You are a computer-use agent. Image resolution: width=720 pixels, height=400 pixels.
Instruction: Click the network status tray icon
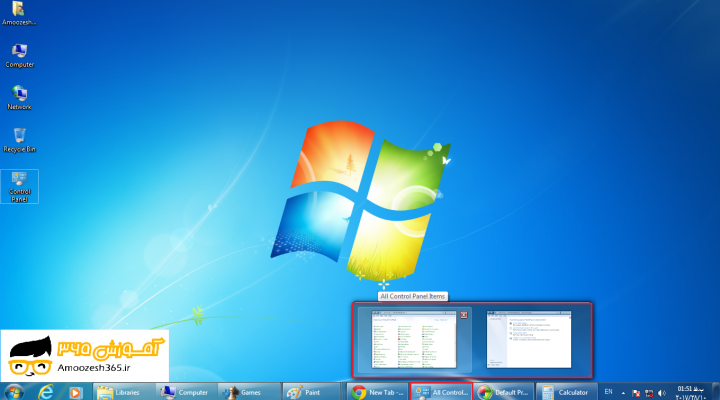[649, 393]
